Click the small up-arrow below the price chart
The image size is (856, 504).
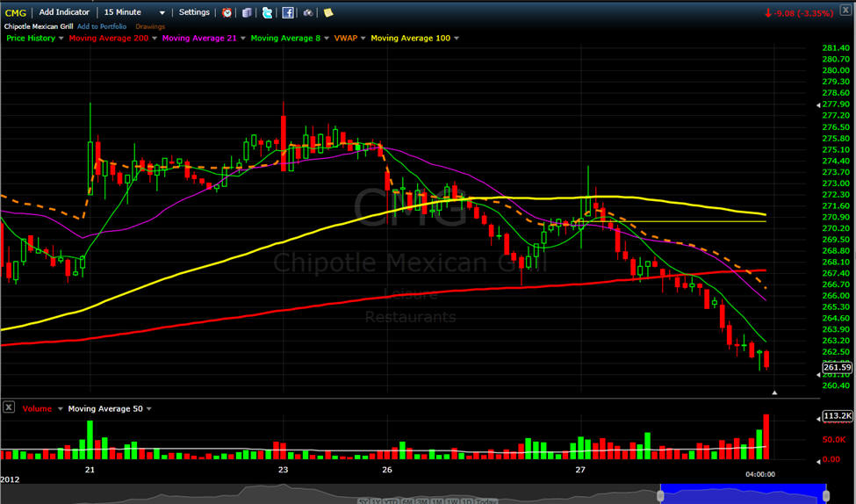pos(774,392)
